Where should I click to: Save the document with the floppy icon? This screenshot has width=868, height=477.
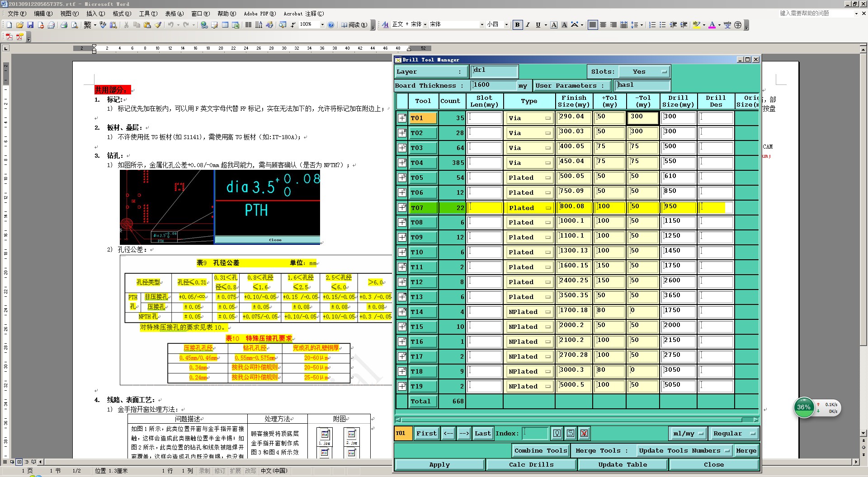pyautogui.click(x=30, y=25)
